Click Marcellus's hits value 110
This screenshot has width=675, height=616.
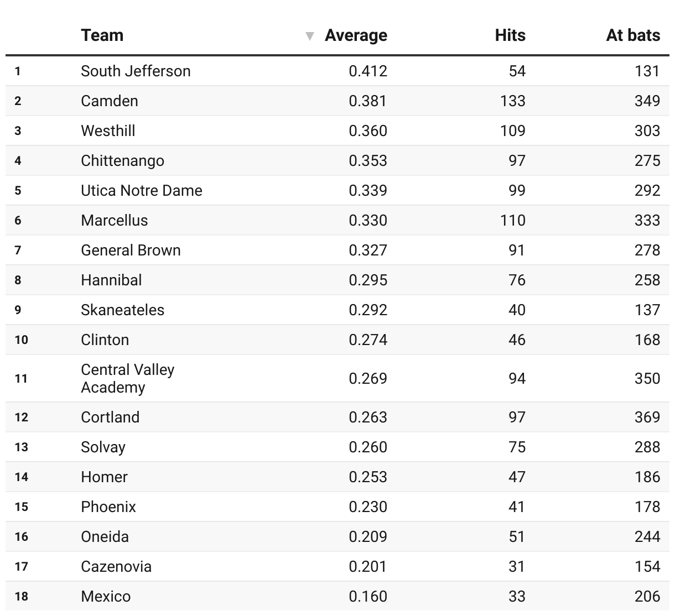point(512,220)
